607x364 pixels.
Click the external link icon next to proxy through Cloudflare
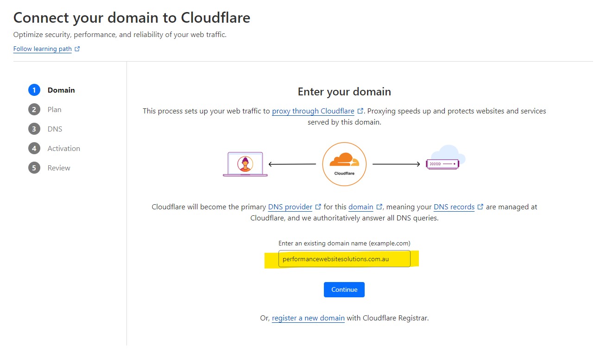(360, 111)
